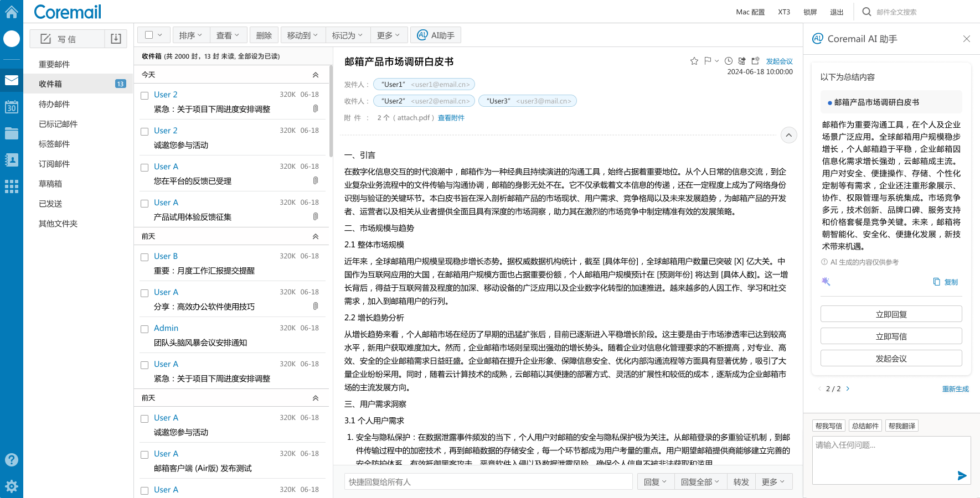Screen dimensions: 980x498
Task: Go to 已发送 sent folder
Action: point(50,204)
